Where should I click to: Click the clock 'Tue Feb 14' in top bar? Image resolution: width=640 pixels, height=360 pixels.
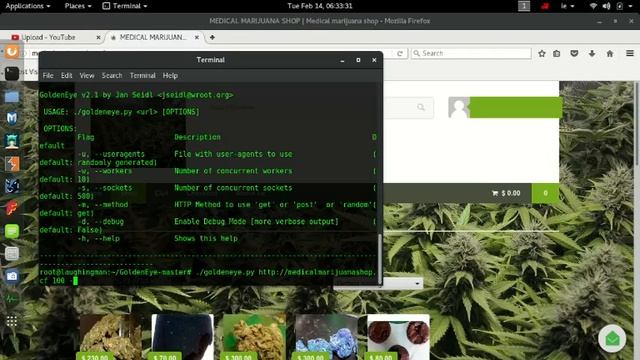coord(320,6)
